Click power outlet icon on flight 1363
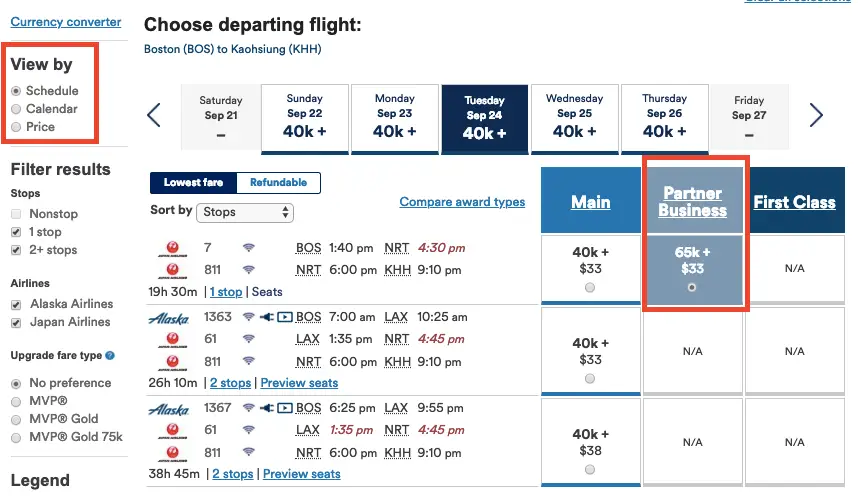 (267, 317)
